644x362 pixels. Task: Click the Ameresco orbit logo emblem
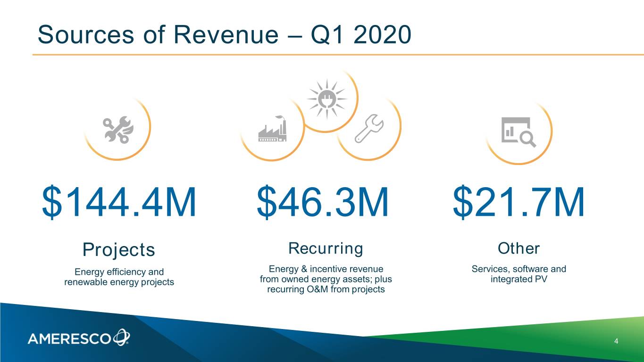pyautogui.click(x=121, y=337)
